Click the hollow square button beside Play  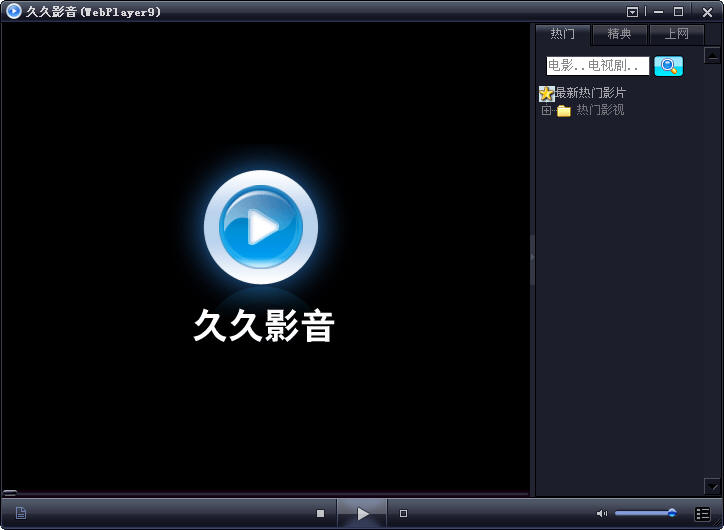pos(403,513)
